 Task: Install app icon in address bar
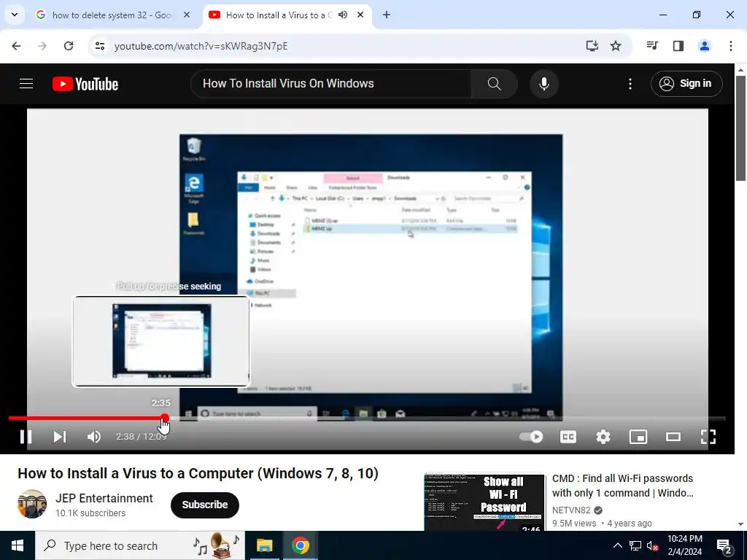click(x=592, y=46)
